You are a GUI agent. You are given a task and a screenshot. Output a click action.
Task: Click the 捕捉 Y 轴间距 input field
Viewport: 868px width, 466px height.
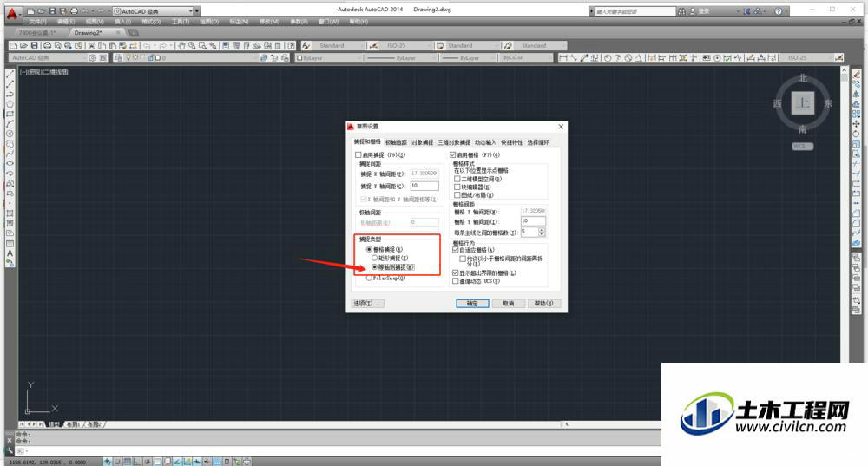[x=424, y=186]
